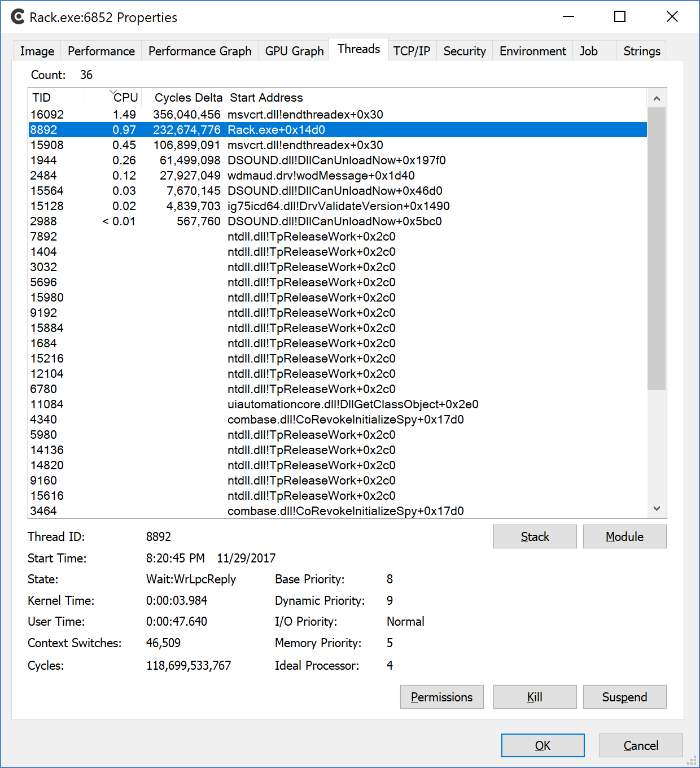Select thread row 6780
This screenshot has width=700, height=768.
(338, 389)
